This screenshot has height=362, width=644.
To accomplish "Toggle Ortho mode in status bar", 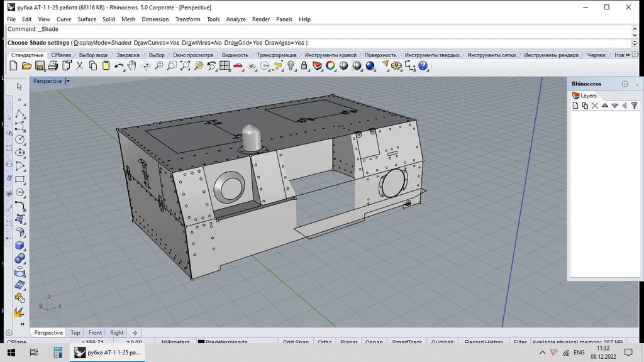I will pos(325,343).
